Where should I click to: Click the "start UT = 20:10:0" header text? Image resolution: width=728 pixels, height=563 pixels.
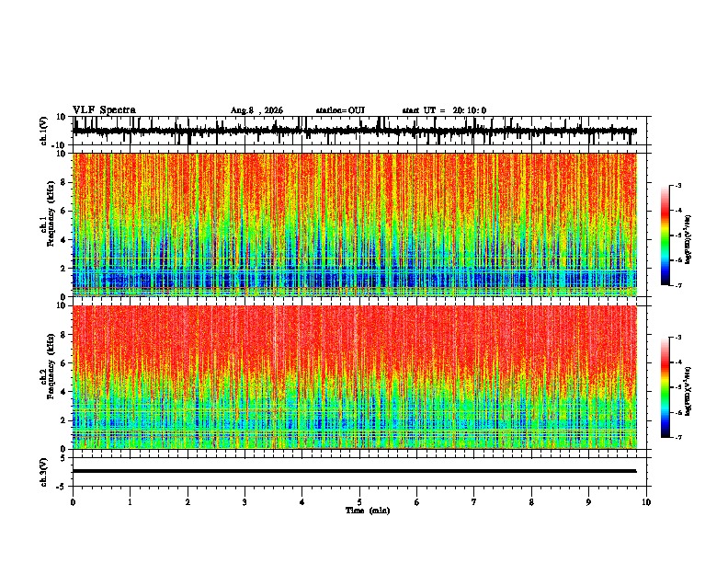(444, 110)
